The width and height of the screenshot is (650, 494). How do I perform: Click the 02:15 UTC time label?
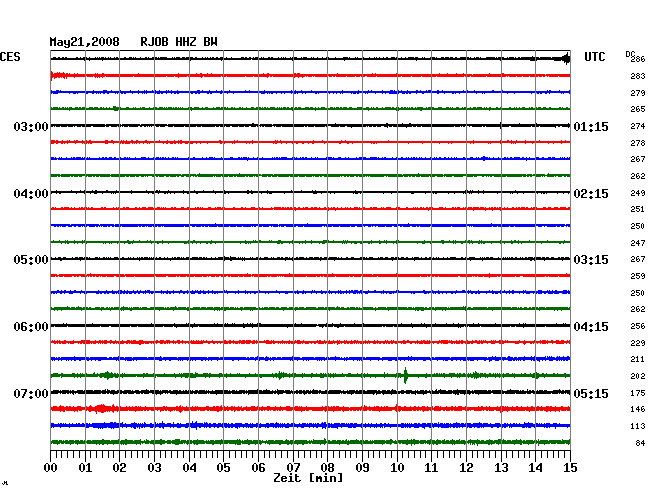click(591, 194)
